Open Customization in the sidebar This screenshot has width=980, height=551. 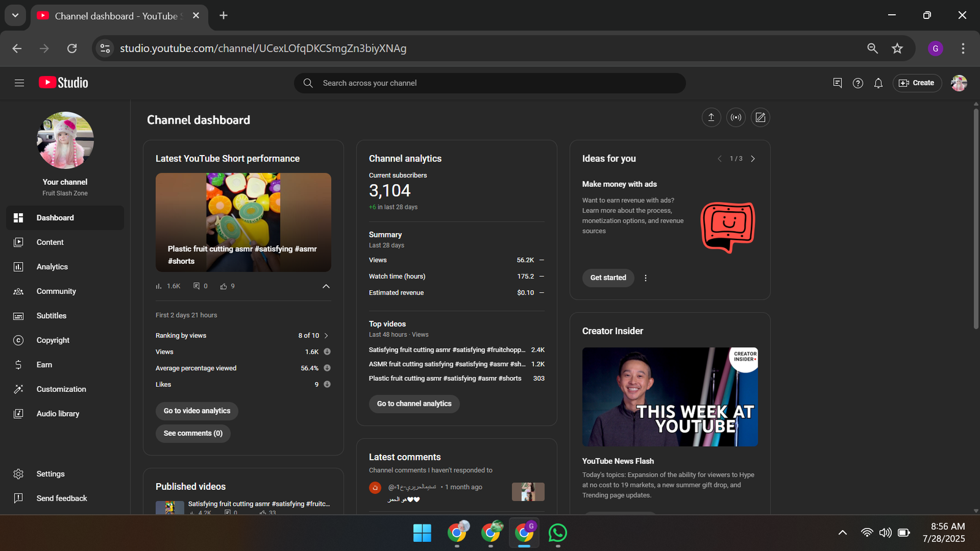(x=65, y=389)
